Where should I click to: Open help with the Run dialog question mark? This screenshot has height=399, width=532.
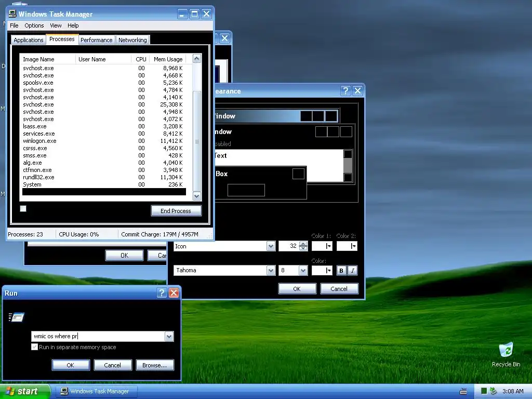pyautogui.click(x=162, y=293)
